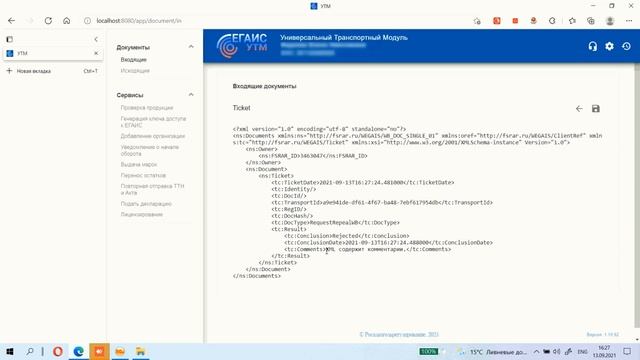This screenshot has height=360, width=640.
Task: Close the УТМ tab
Action: [x=96, y=53]
